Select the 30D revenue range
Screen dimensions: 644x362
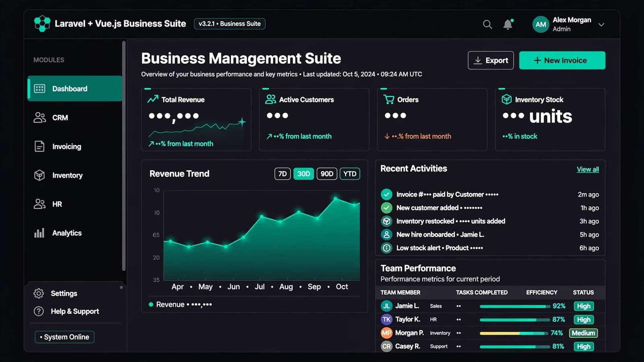click(303, 174)
